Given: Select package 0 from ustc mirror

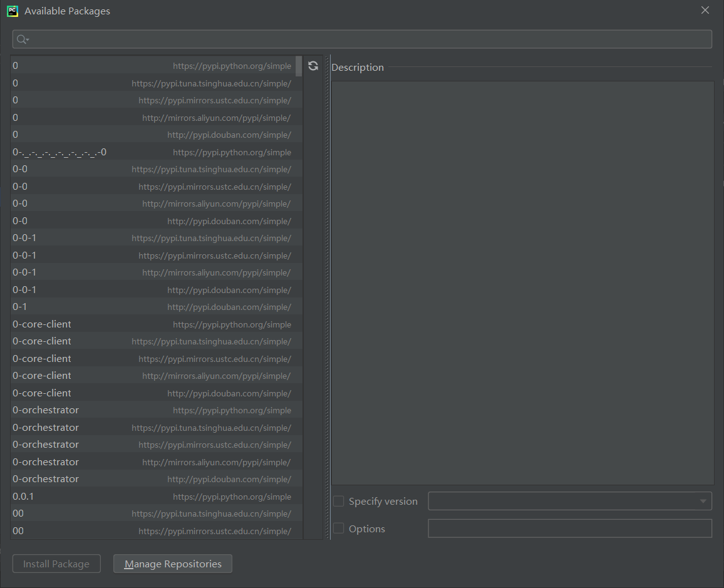Looking at the screenshot, I should coord(157,100).
